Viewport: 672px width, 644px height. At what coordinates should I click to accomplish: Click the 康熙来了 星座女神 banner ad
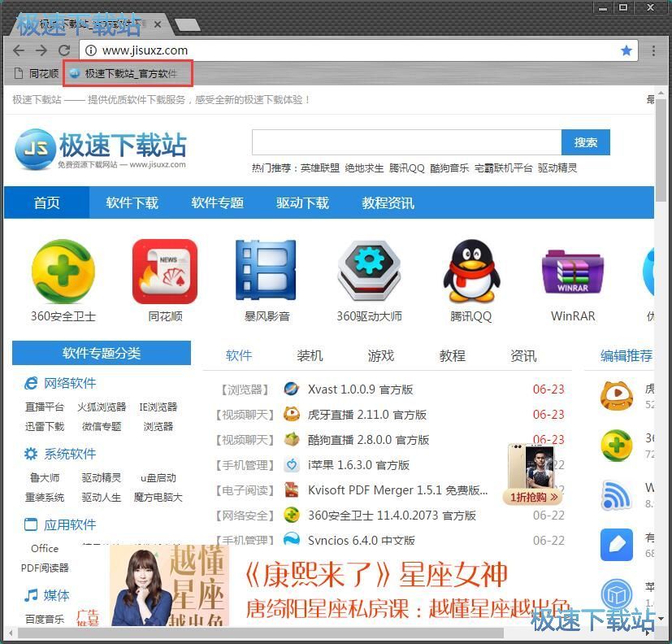tap(340, 586)
